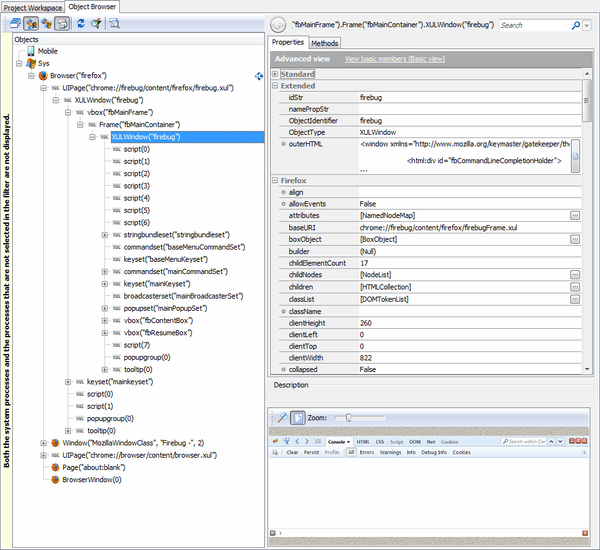Click the Zoom slider handle
Image resolution: width=600 pixels, height=550 pixels.
(349, 417)
